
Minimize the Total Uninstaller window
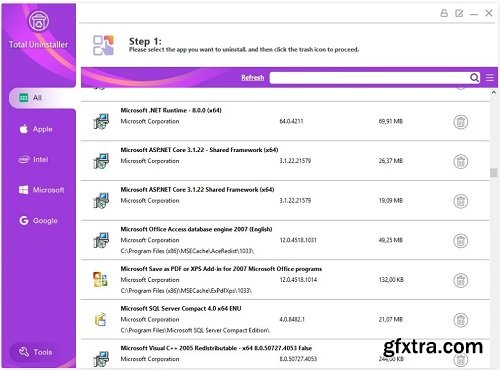474,14
